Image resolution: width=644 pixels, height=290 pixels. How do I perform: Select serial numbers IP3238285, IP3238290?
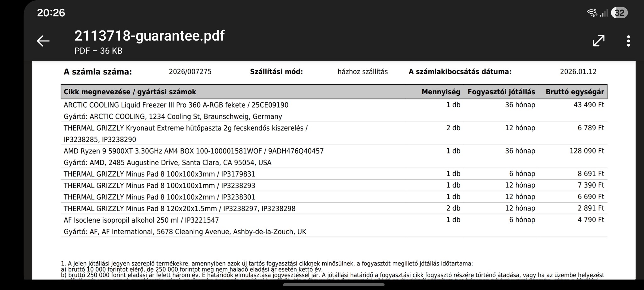tap(100, 140)
